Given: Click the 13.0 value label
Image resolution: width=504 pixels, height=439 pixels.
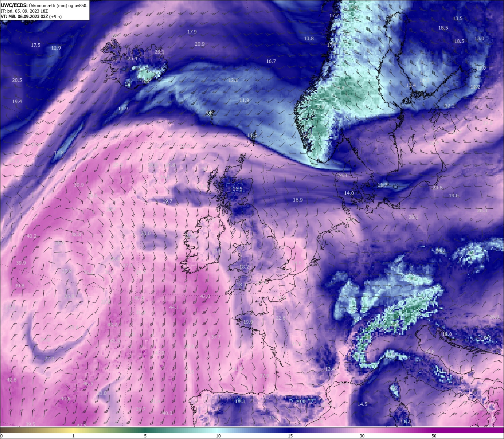Looking at the screenshot, I should tap(479, 39).
